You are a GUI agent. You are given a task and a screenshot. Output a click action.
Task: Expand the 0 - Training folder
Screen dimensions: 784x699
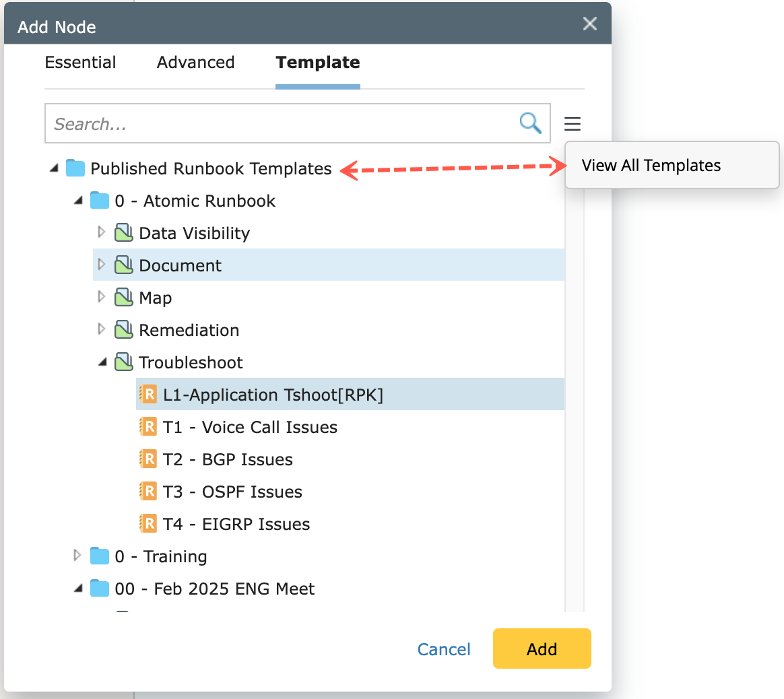(x=77, y=556)
